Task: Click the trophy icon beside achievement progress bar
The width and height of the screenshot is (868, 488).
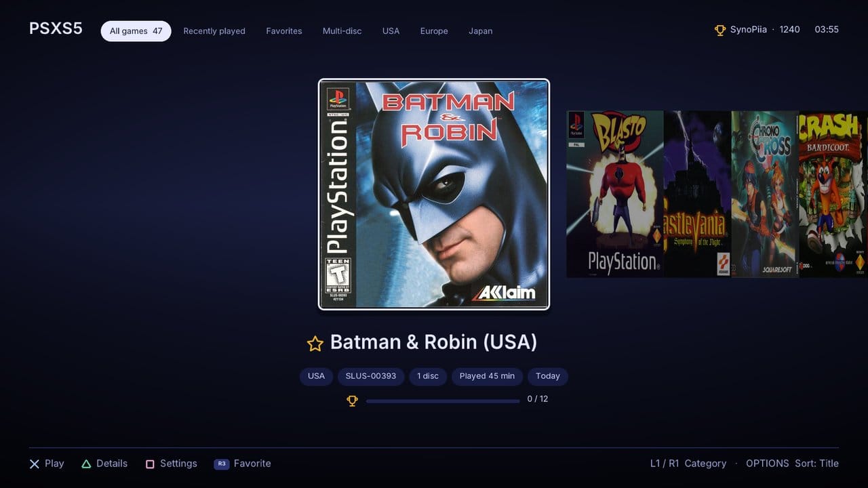Action: click(x=352, y=401)
